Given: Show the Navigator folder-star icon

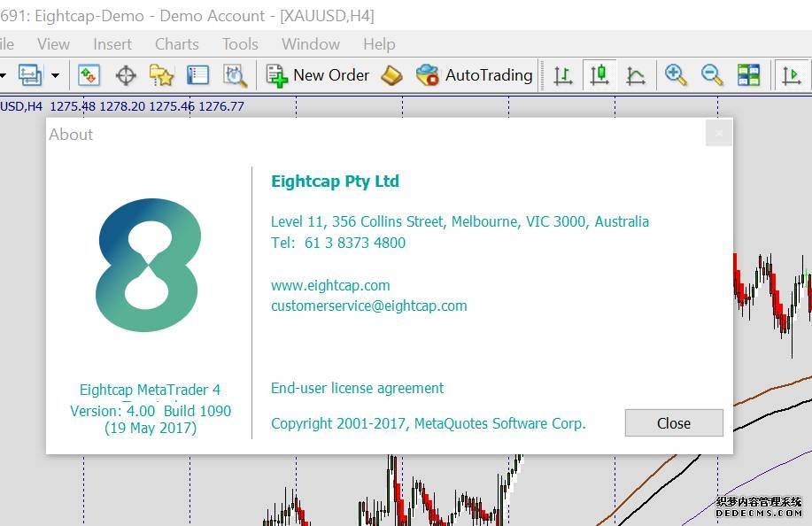Looking at the screenshot, I should [161, 75].
